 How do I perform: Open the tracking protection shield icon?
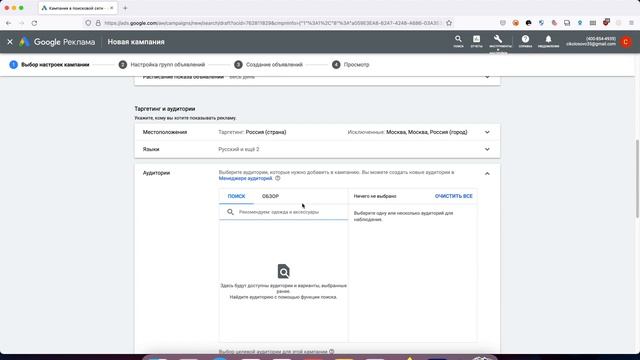click(x=88, y=23)
